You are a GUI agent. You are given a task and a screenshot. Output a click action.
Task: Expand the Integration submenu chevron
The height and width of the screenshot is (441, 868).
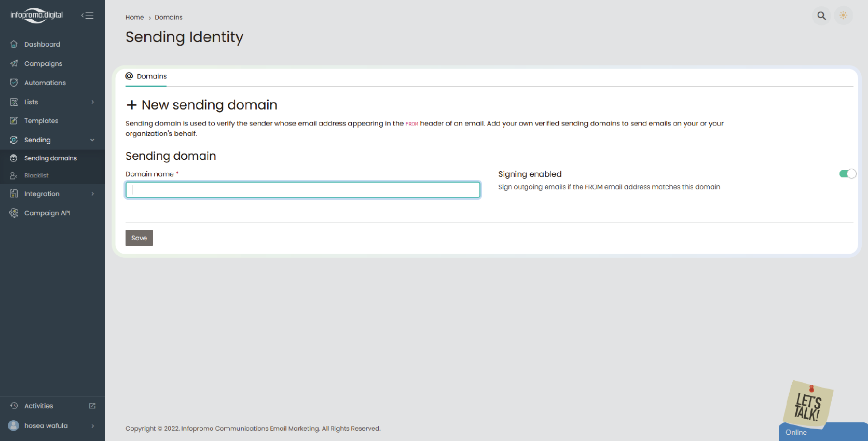tap(93, 194)
